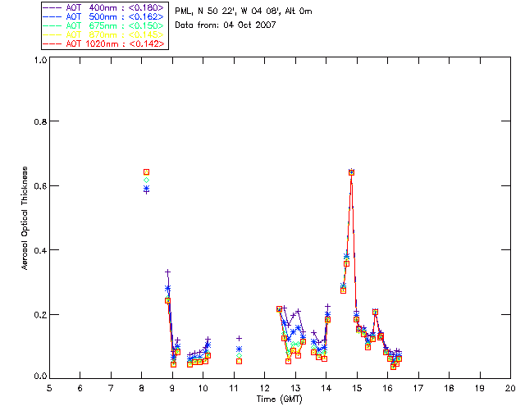Click the green diamond marker near 8 GMT
525x420 pixels.
[146, 180]
